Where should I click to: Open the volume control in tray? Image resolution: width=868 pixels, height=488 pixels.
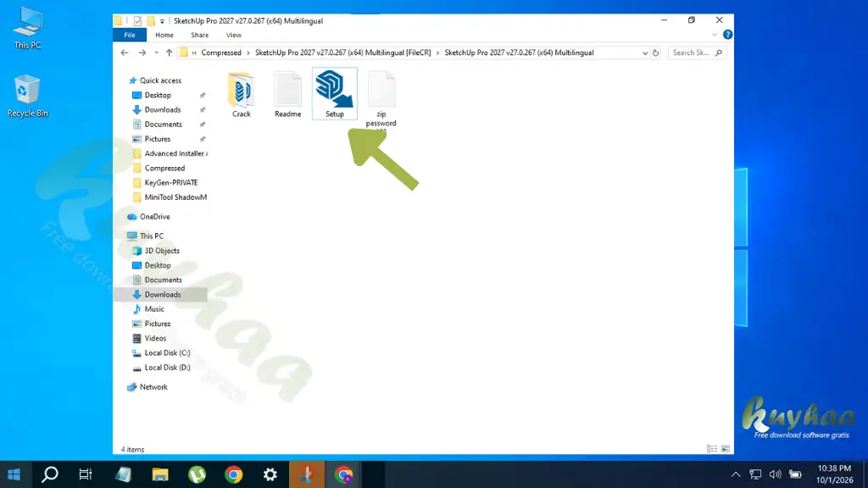pos(775,474)
